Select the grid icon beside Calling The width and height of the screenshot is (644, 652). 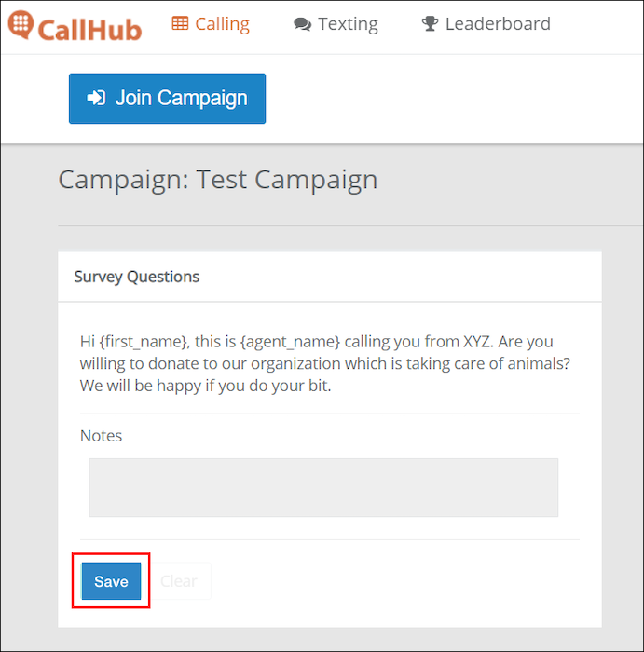coord(180,23)
